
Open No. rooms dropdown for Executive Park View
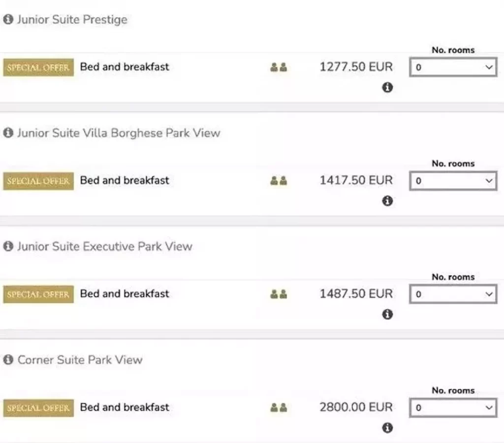coord(453,294)
